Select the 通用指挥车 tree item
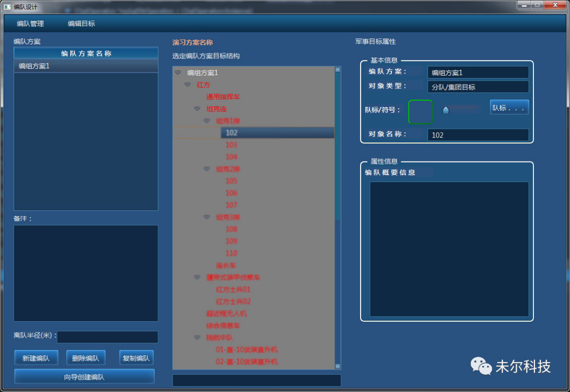This screenshot has width=570, height=392. 223,97
